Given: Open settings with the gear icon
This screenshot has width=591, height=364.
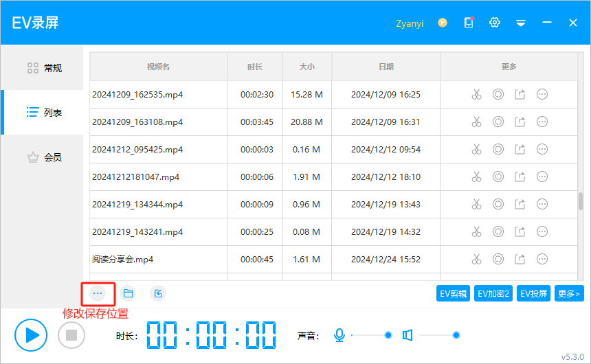Looking at the screenshot, I should point(494,23).
